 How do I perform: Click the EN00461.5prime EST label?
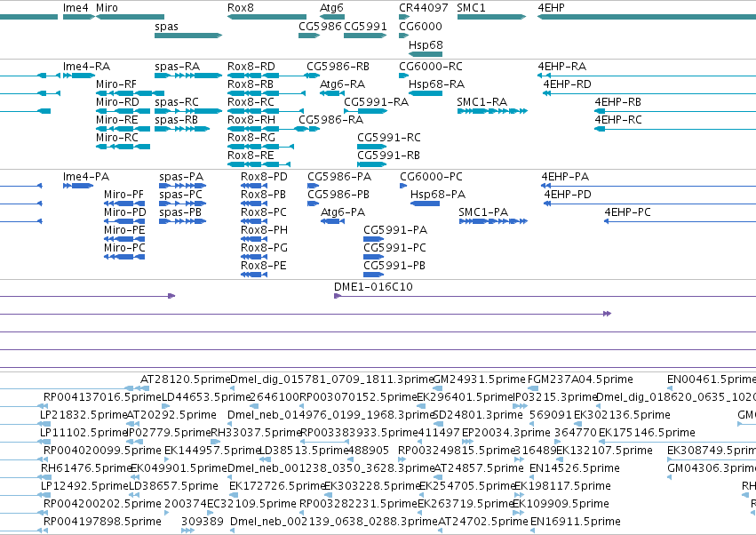(712, 379)
